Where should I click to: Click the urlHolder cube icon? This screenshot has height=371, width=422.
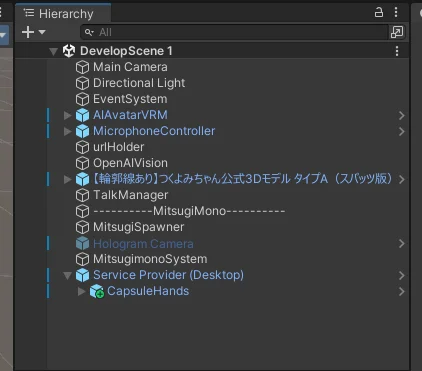(x=82, y=147)
